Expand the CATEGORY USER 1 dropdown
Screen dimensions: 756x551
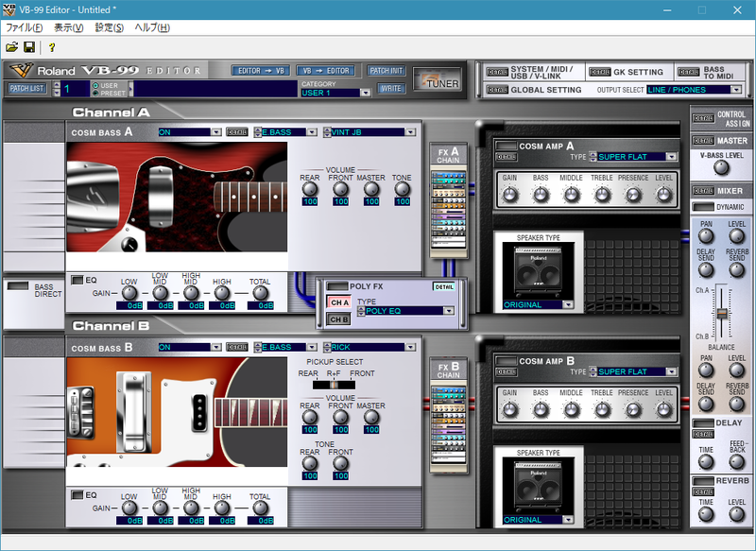click(366, 93)
